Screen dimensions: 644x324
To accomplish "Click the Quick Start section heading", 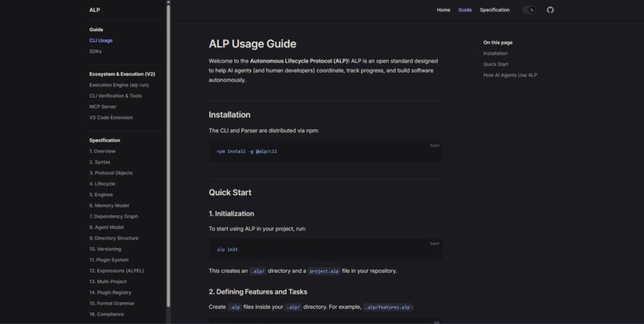I will 230,193.
